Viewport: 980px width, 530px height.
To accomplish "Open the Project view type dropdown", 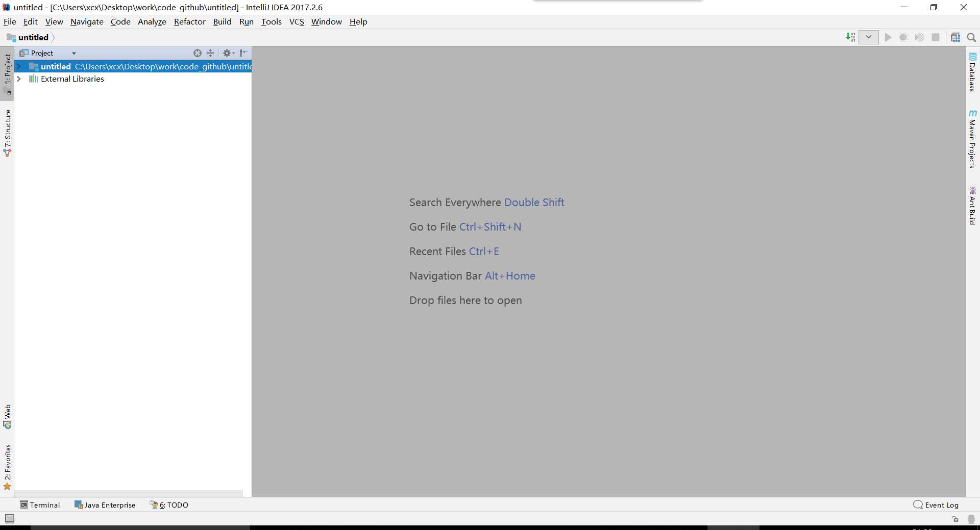I will click(x=74, y=53).
